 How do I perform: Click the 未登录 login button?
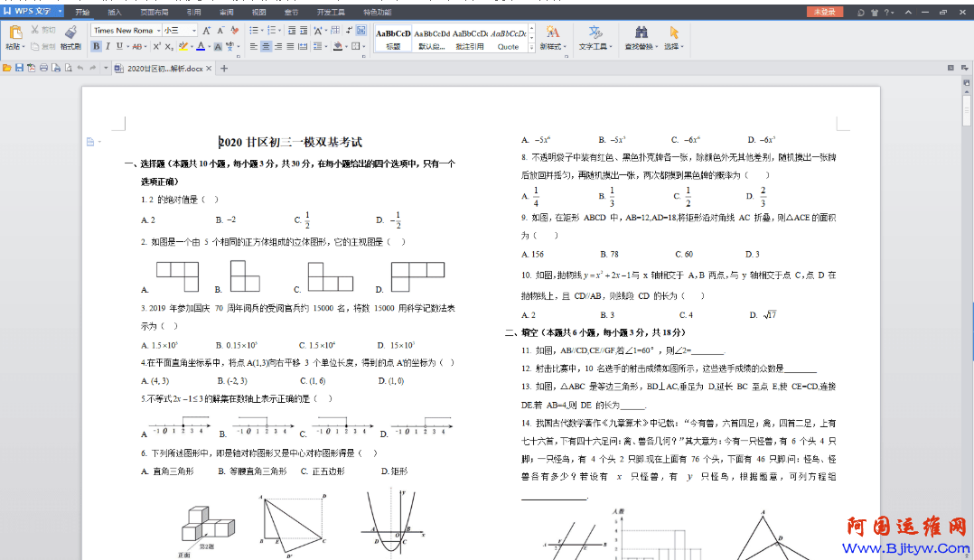pos(824,13)
